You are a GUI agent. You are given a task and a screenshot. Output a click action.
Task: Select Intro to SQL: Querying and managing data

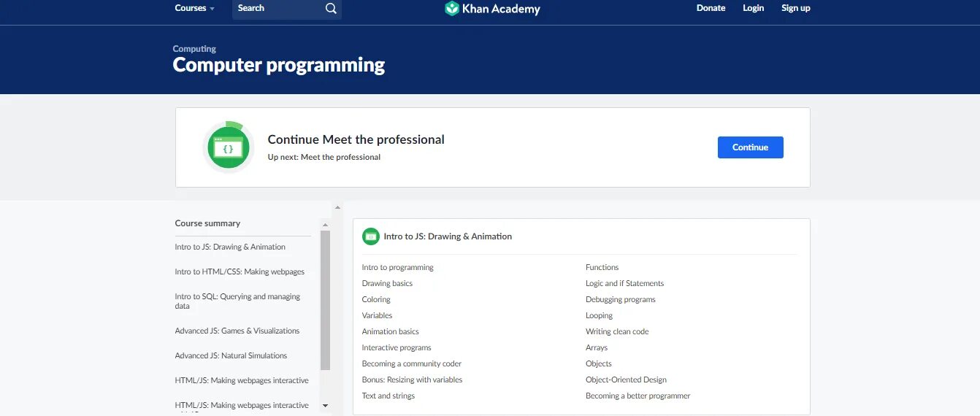pos(238,301)
